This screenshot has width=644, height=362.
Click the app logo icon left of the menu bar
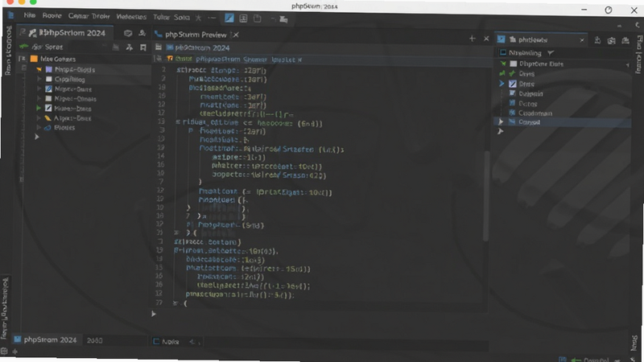coord(10,15)
